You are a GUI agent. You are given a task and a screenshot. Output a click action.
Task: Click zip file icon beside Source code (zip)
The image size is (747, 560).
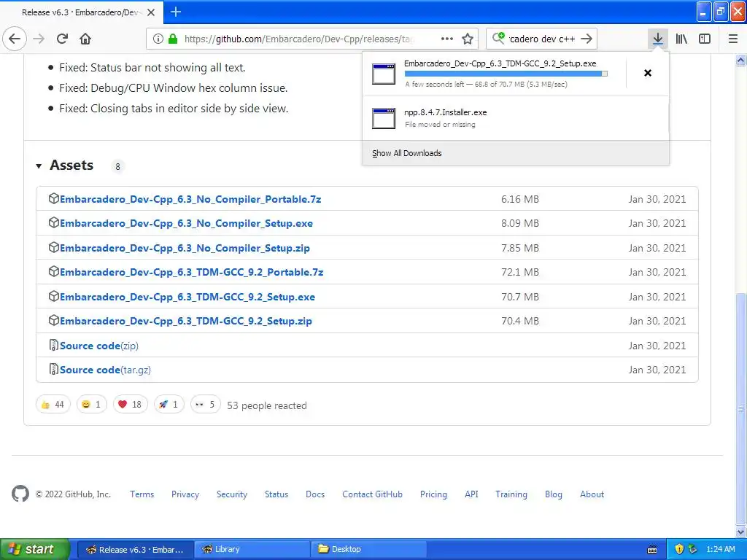pyautogui.click(x=54, y=345)
